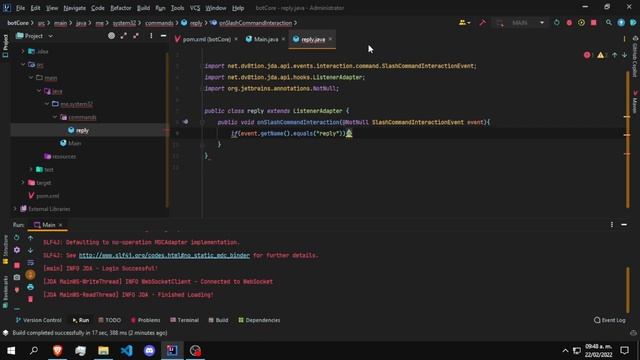Expand the target folder

[x=23, y=182]
